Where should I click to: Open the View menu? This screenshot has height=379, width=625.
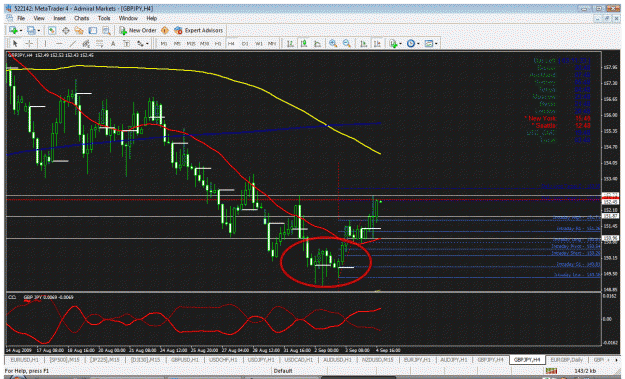pyautogui.click(x=39, y=18)
